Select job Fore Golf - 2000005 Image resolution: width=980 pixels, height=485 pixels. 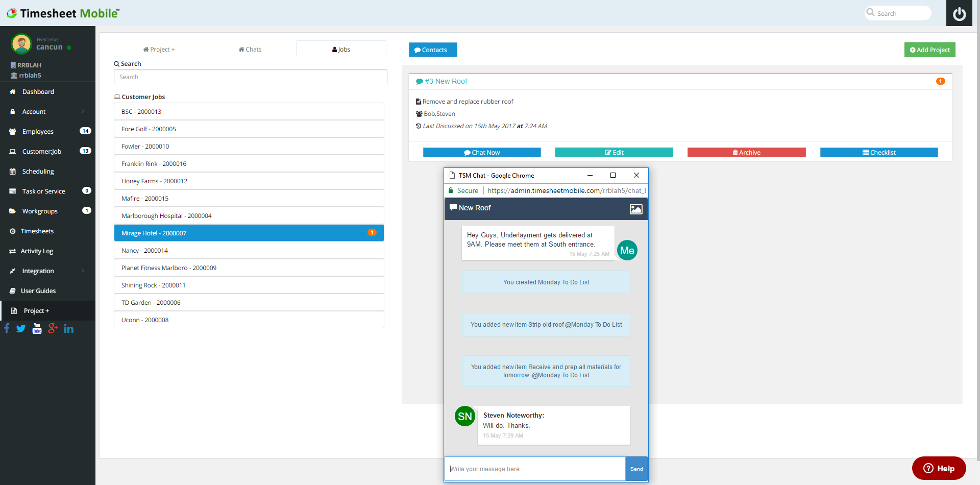click(x=249, y=129)
